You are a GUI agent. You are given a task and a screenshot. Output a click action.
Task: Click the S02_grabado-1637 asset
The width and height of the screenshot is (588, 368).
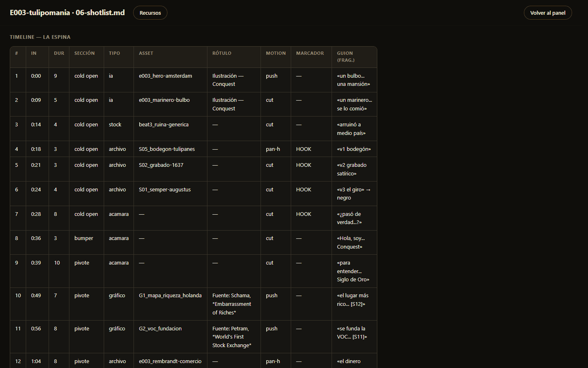(x=161, y=165)
